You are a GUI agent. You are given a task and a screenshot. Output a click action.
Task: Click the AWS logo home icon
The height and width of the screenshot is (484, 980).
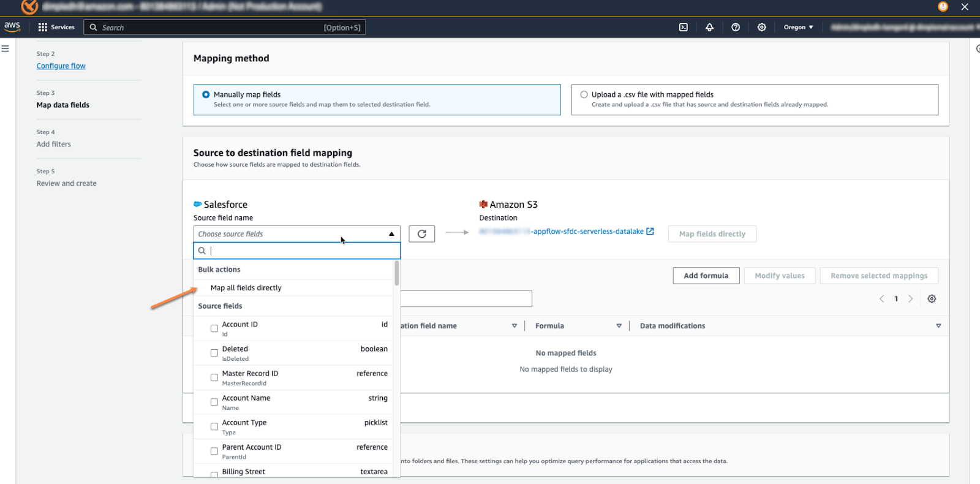point(12,26)
